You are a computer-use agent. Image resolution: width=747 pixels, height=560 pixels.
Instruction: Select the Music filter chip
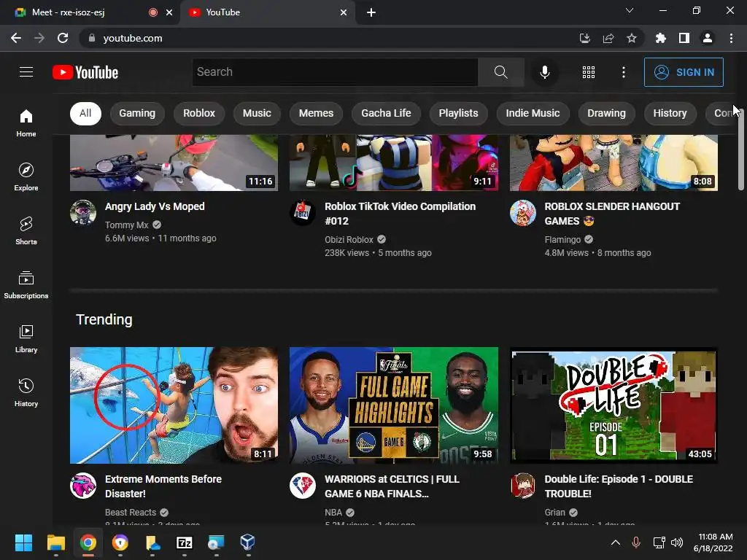257,113
